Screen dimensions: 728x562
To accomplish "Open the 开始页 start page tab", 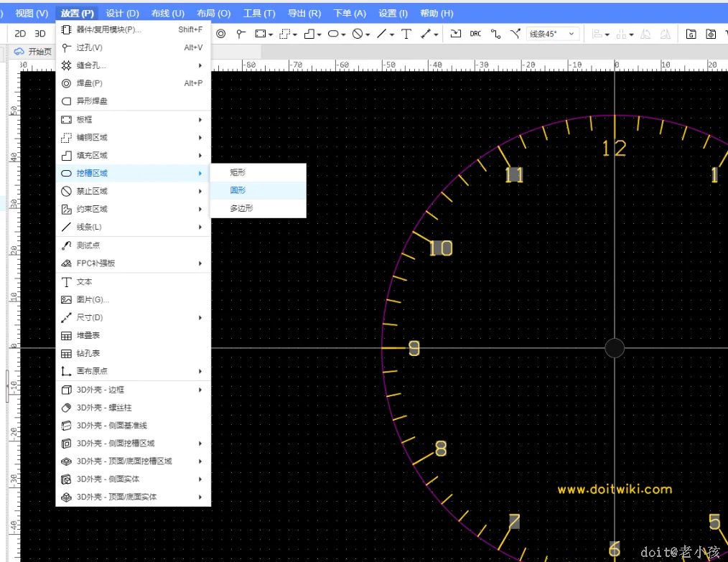I will point(33,52).
